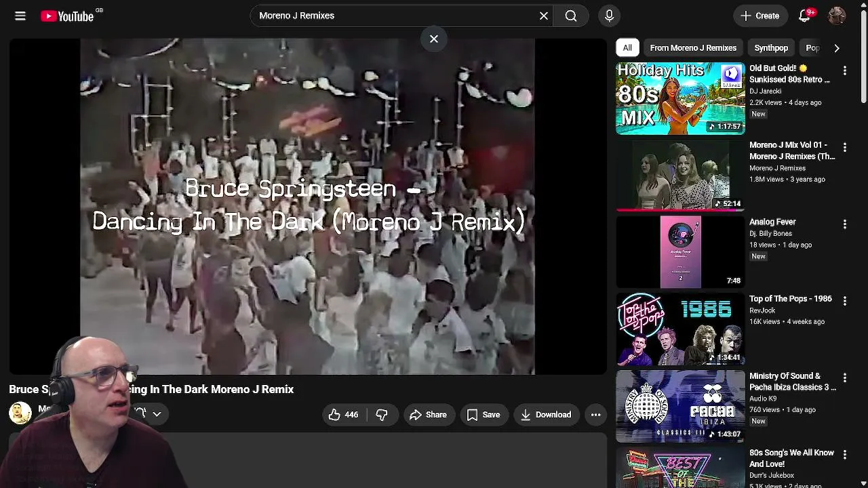Viewport: 868px width, 488px height.
Task: Close the overlay above the video
Action: 434,39
